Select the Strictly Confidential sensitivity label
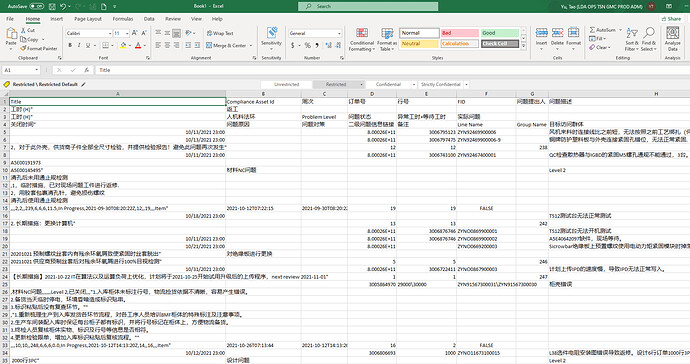The height and width of the screenshot is (364, 690). click(x=440, y=84)
